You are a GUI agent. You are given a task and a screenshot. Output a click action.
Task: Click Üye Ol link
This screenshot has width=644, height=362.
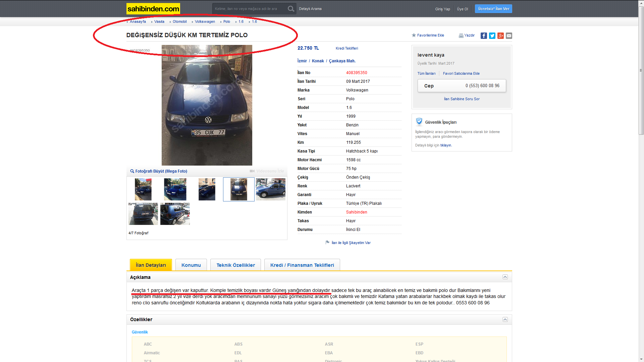click(463, 9)
